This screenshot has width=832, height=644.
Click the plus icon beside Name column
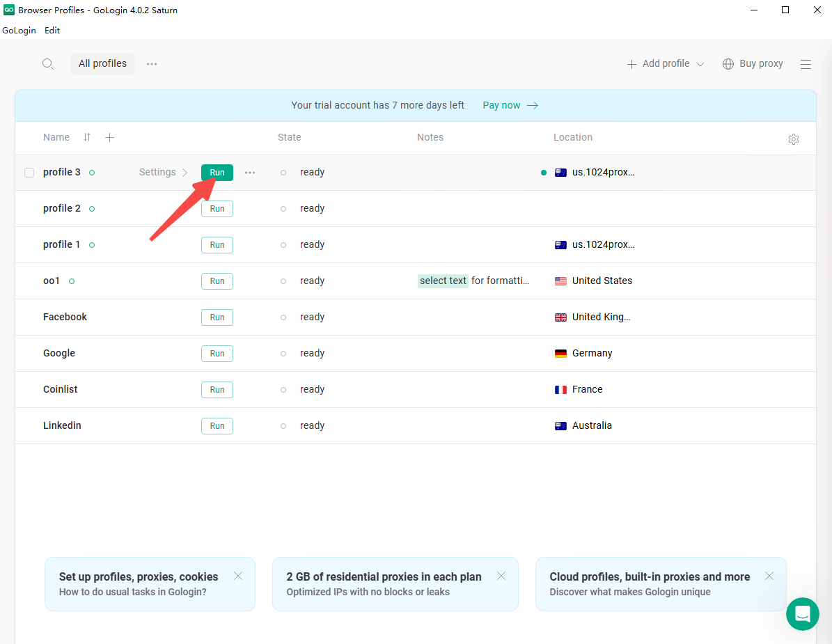pyautogui.click(x=109, y=137)
